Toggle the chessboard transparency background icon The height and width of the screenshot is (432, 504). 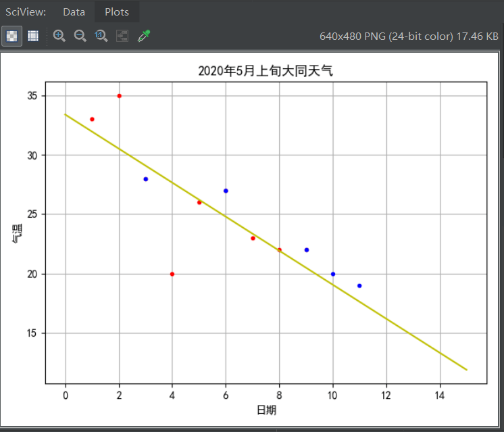pyautogui.click(x=12, y=36)
